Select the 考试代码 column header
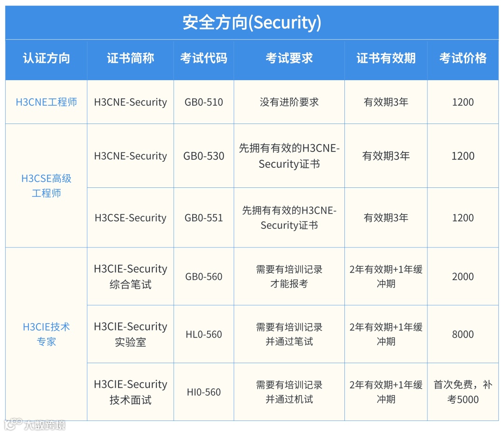Viewport: 504px width, 434px height. click(203, 58)
